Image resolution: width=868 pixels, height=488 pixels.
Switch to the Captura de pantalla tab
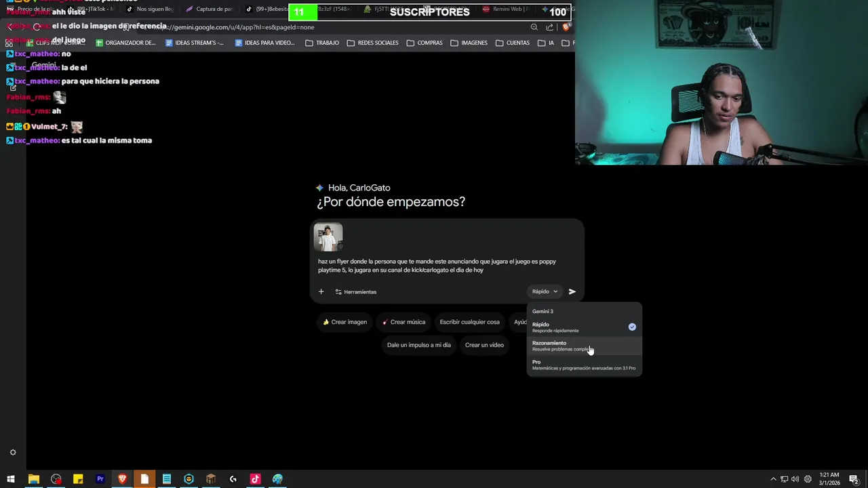(210, 9)
